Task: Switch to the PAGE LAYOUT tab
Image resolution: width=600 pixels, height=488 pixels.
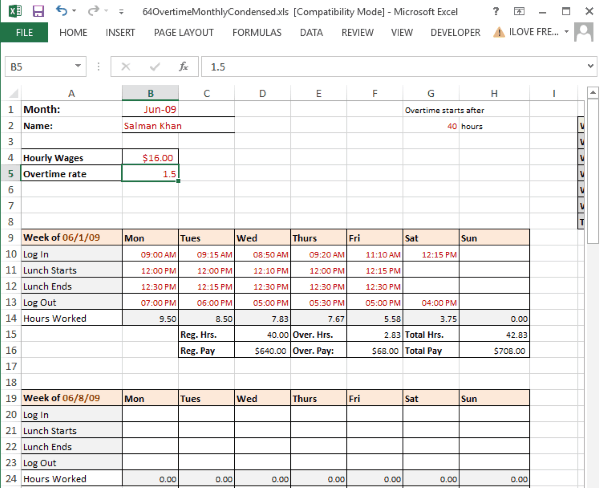Action: (183, 32)
